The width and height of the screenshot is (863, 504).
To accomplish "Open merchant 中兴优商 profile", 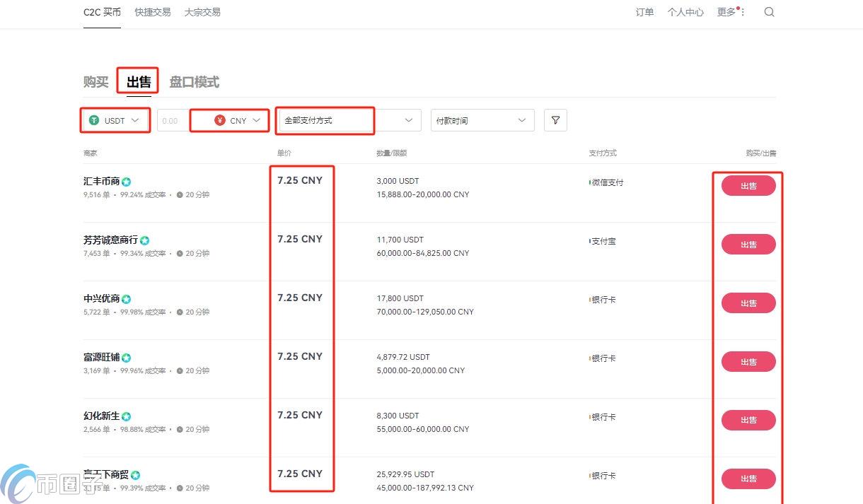I will [101, 298].
